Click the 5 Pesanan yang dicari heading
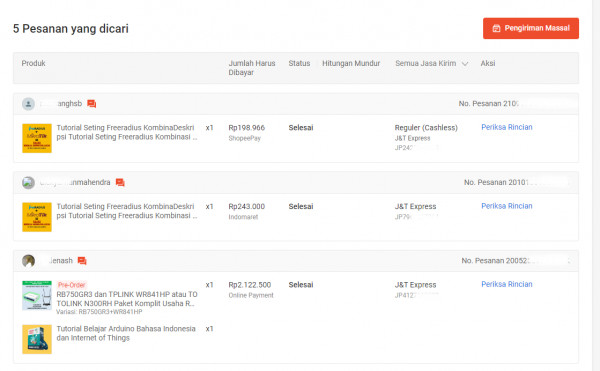 point(71,29)
